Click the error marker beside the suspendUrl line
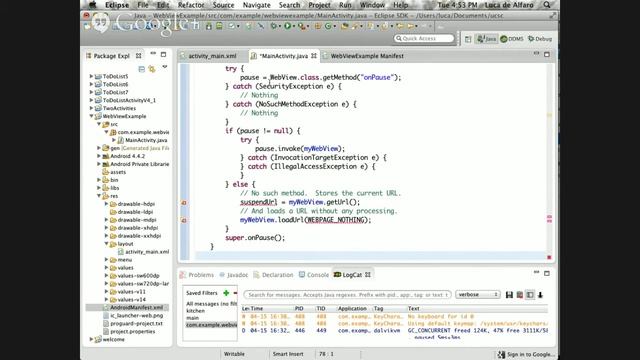Image resolution: width=640 pixels, height=360 pixels. [184, 202]
